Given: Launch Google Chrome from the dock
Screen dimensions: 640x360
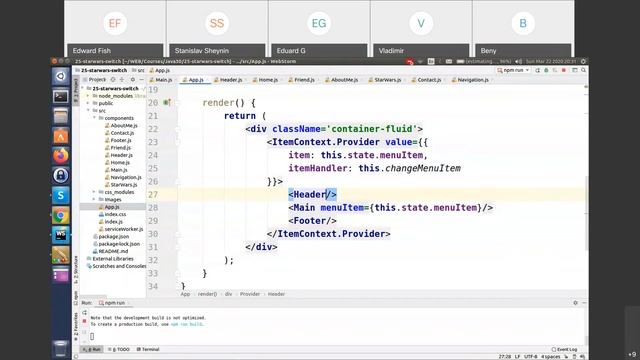Looking at the screenshot, I should click(x=61, y=215).
